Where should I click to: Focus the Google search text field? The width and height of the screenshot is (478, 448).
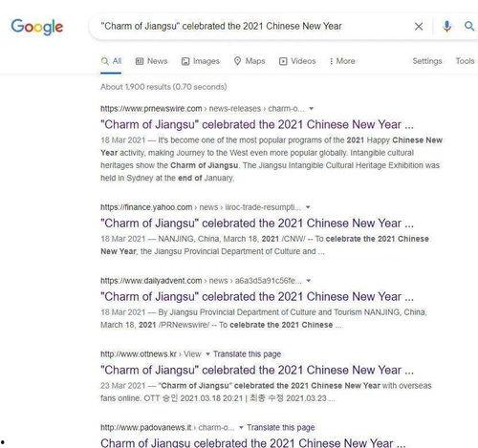pos(251,26)
